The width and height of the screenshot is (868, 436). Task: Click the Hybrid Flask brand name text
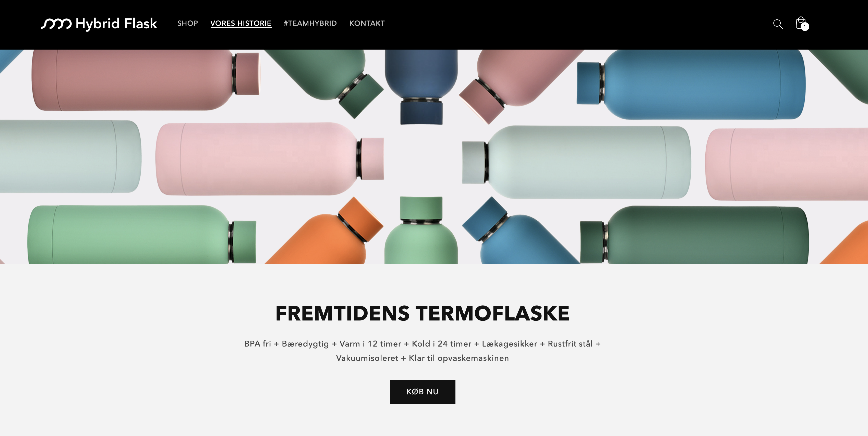(117, 24)
